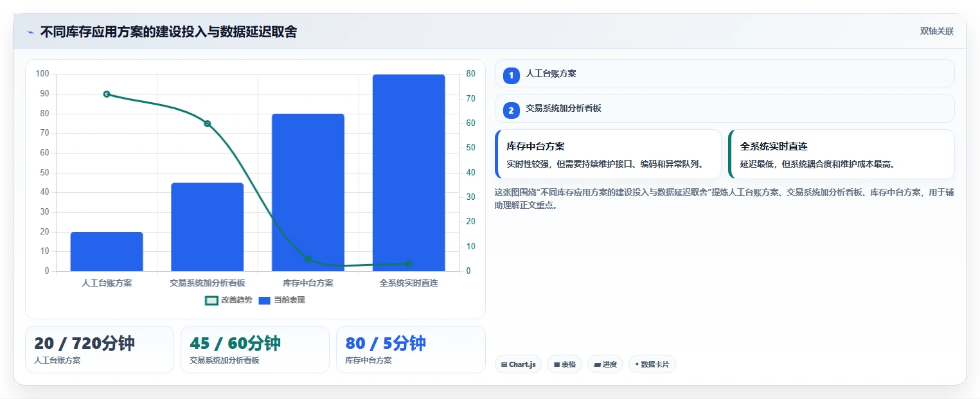Open the 交易系统加分析看板 list item
Viewport: 980px width, 399px height.
point(724,108)
